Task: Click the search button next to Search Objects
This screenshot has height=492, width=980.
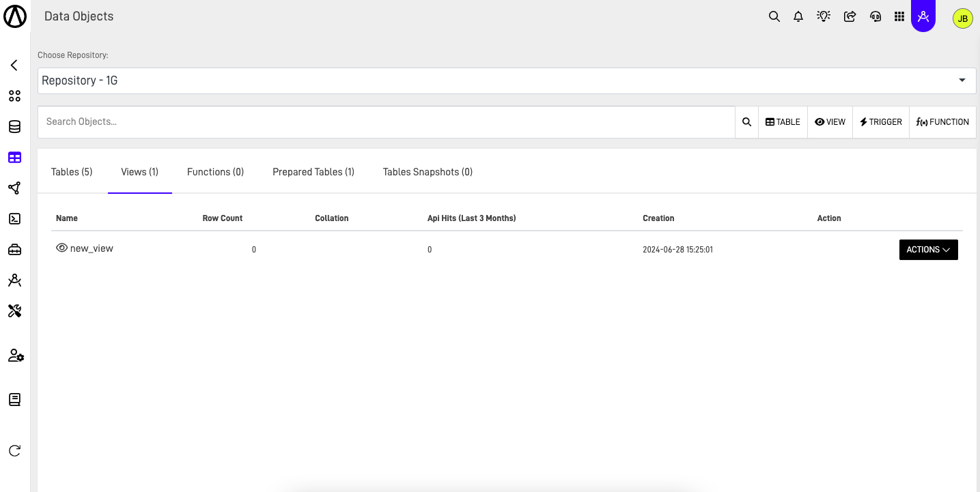Action: [x=746, y=122]
